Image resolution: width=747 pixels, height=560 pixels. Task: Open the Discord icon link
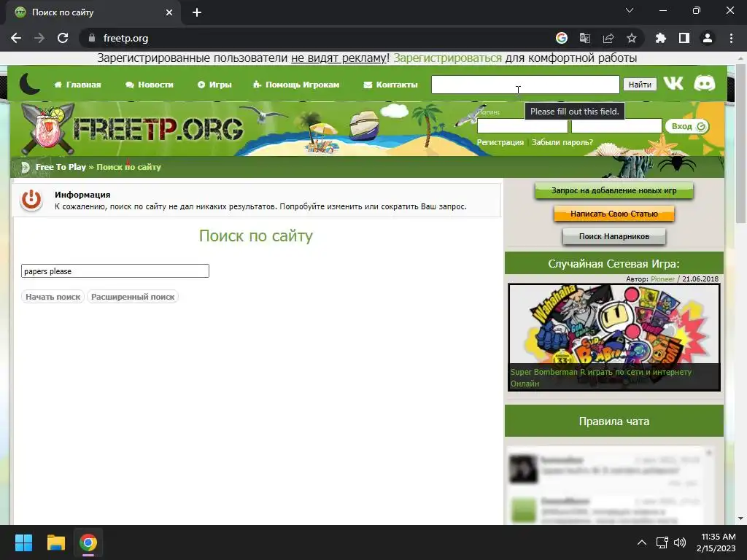click(x=704, y=84)
